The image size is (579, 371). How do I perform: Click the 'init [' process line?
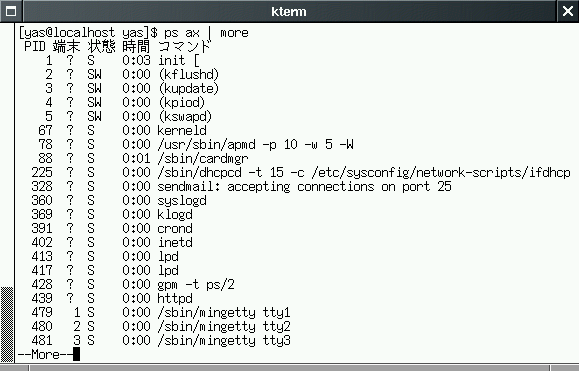pos(109,61)
